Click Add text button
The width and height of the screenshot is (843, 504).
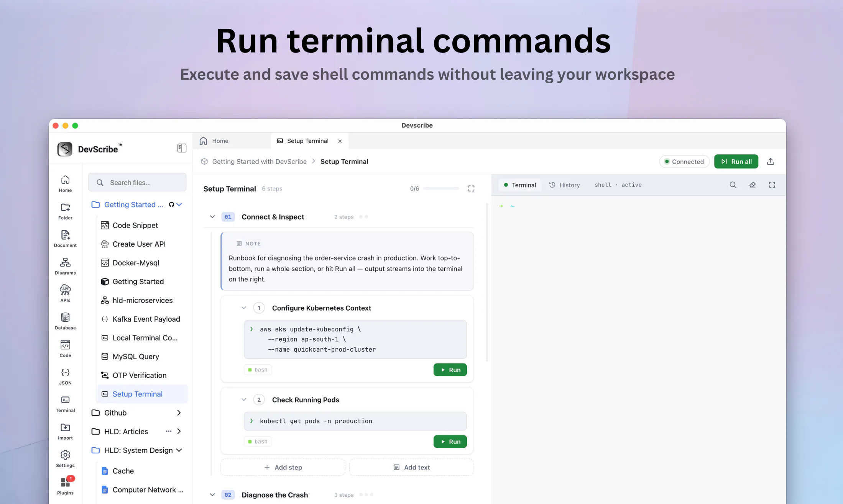pyautogui.click(x=411, y=467)
